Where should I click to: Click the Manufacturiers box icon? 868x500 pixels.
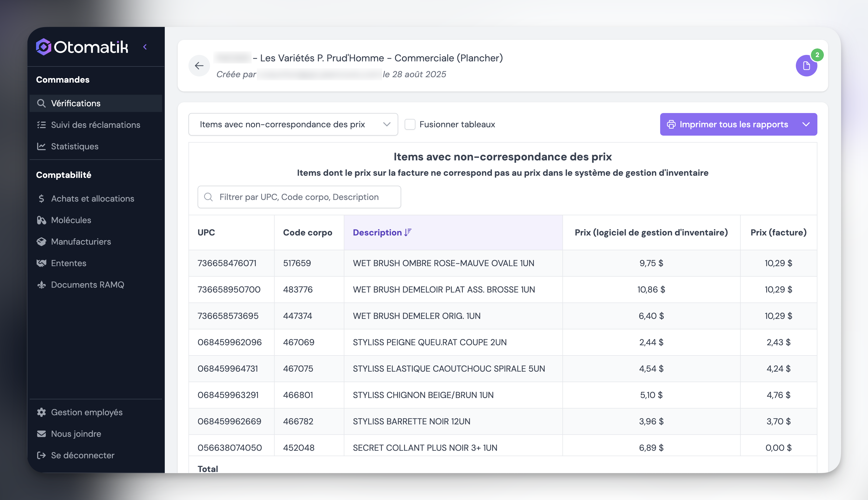pyautogui.click(x=41, y=242)
